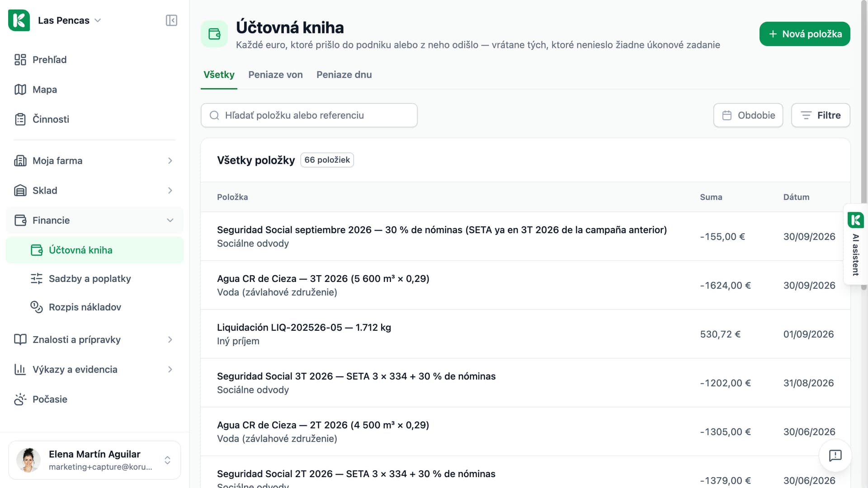Switch to Peniaze von tab
868x488 pixels.
point(275,75)
